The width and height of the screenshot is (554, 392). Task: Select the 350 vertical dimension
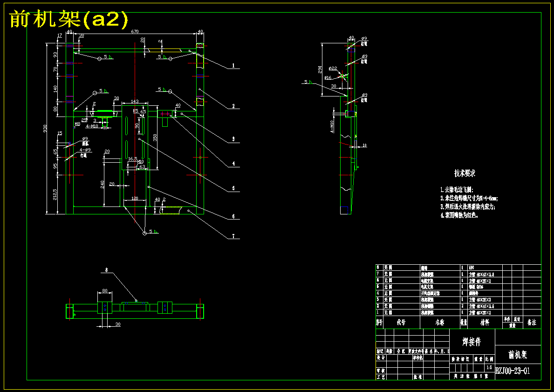pyautogui.click(x=154, y=137)
